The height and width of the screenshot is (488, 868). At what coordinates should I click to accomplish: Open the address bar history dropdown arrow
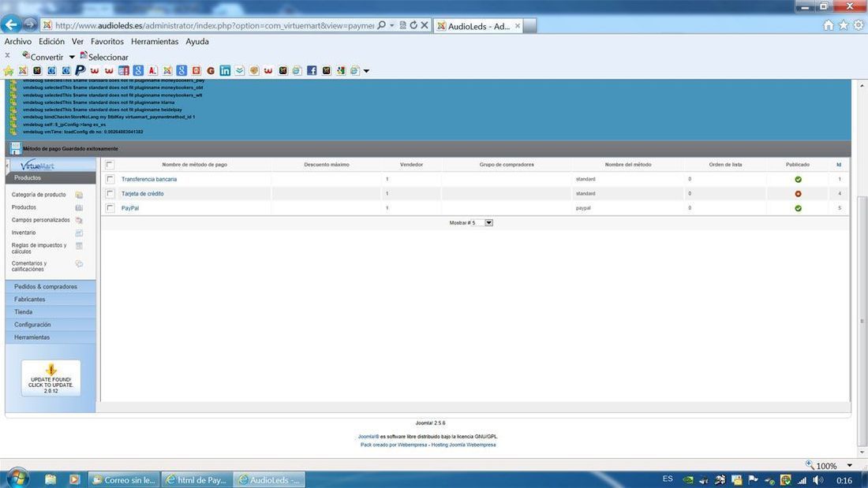[392, 25]
